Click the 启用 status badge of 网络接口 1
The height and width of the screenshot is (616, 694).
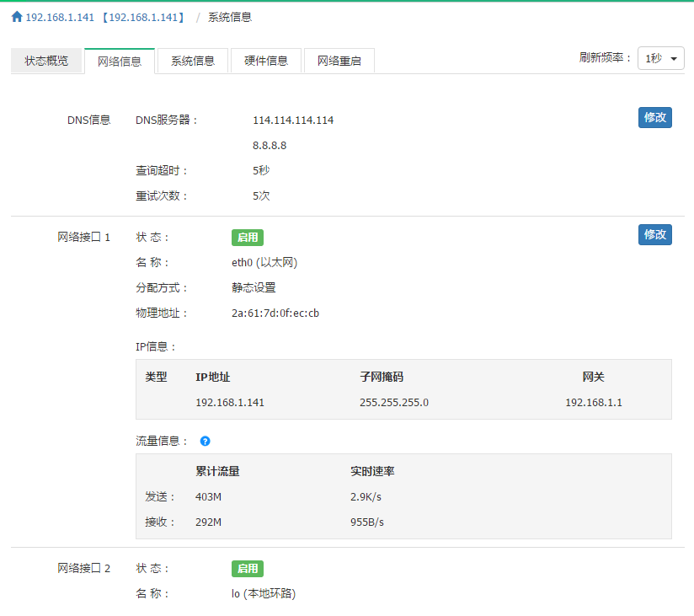click(x=248, y=238)
